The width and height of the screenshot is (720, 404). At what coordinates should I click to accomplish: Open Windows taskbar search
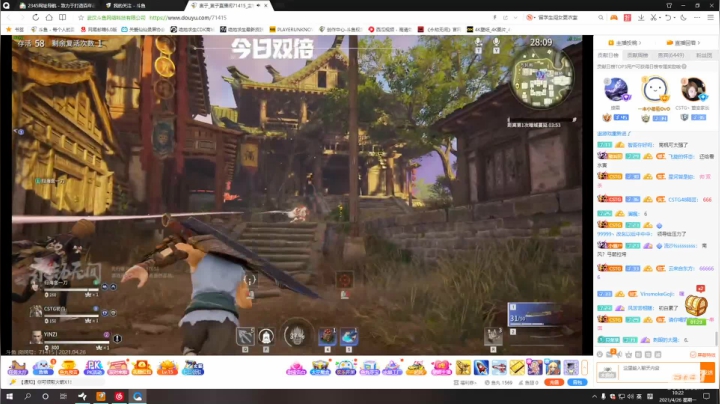click(x=28, y=396)
